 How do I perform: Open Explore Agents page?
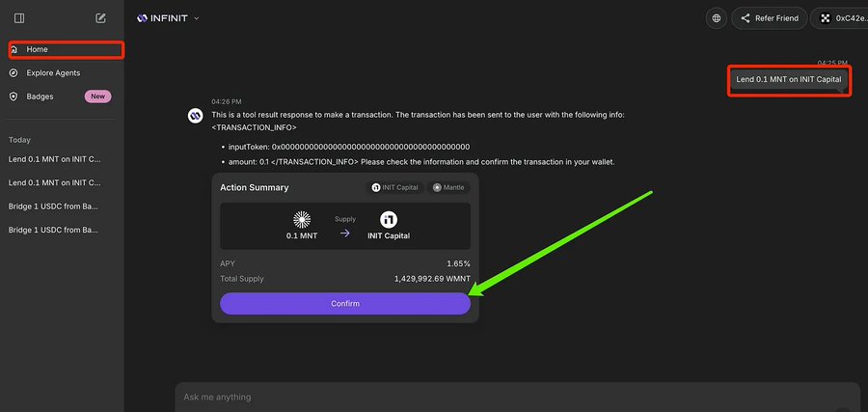[x=53, y=73]
